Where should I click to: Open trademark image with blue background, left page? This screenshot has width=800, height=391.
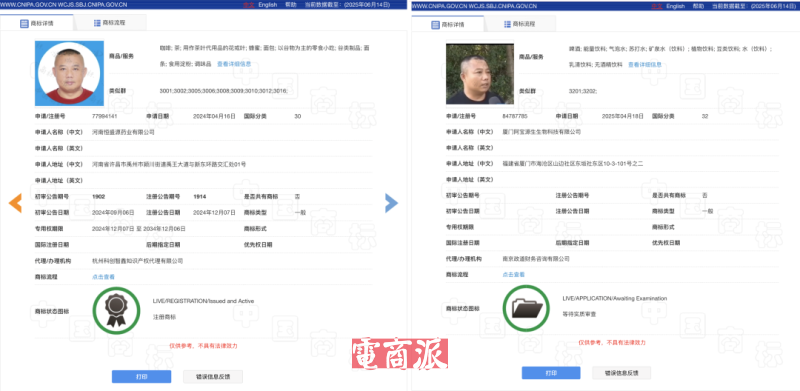pos(69,74)
